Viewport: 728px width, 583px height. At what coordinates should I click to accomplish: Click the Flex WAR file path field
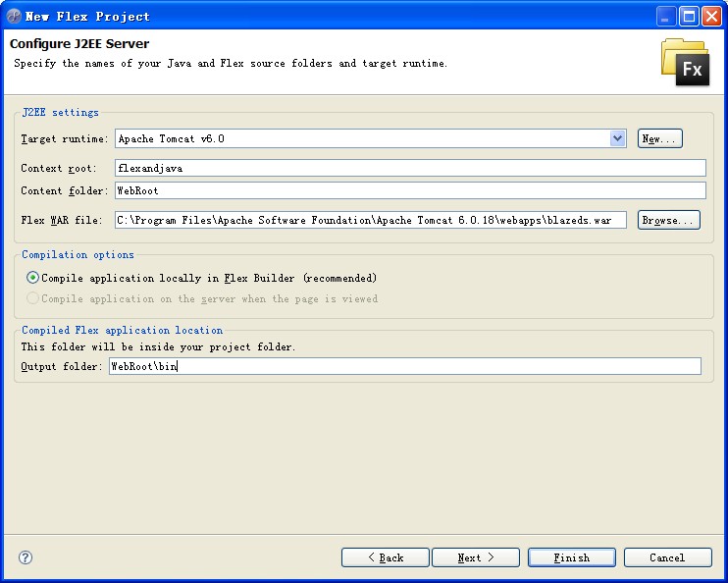[371, 220]
